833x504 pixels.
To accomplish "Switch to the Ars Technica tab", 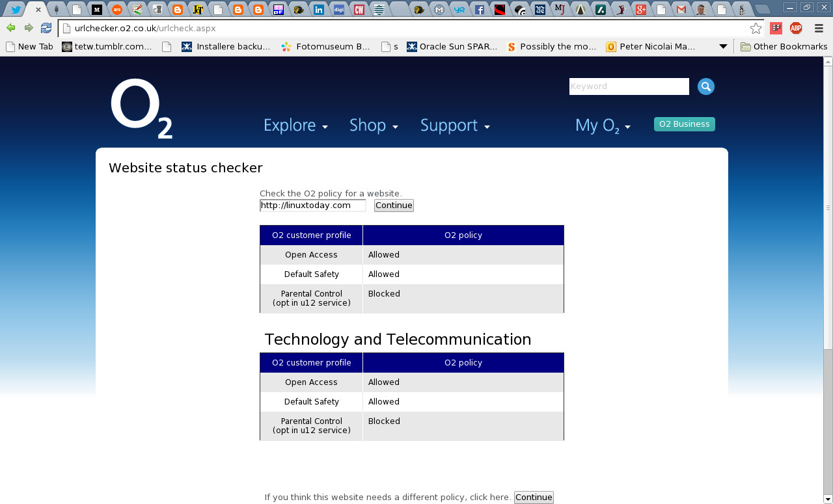I will (117, 10).
